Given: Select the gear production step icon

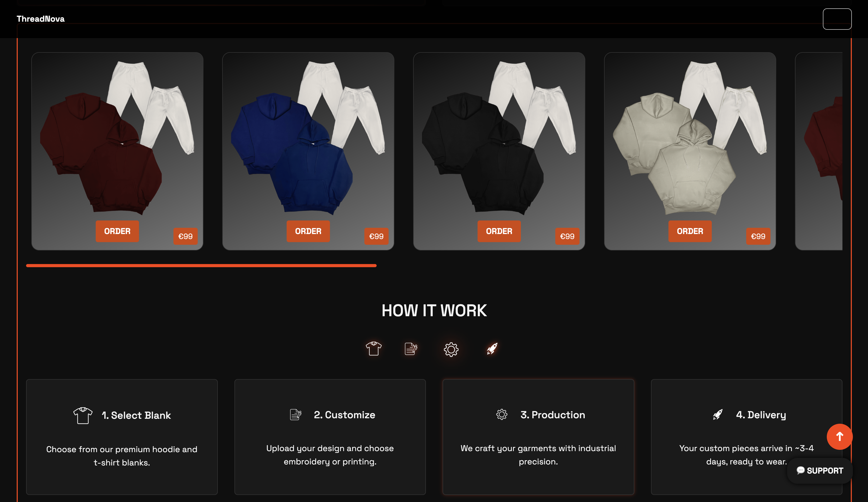Looking at the screenshot, I should (x=451, y=349).
